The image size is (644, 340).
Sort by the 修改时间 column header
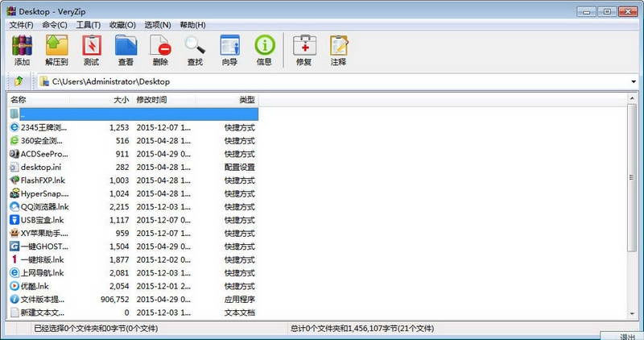(151, 100)
